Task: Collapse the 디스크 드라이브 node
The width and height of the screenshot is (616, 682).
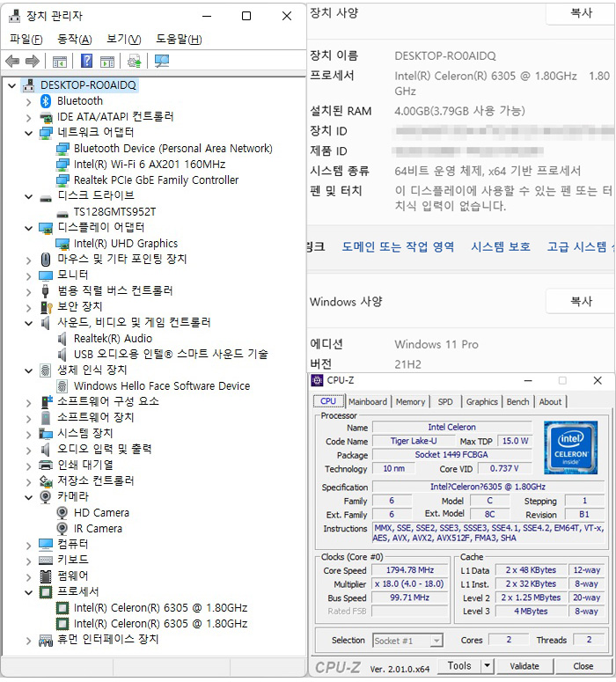Action: pyautogui.click(x=29, y=196)
